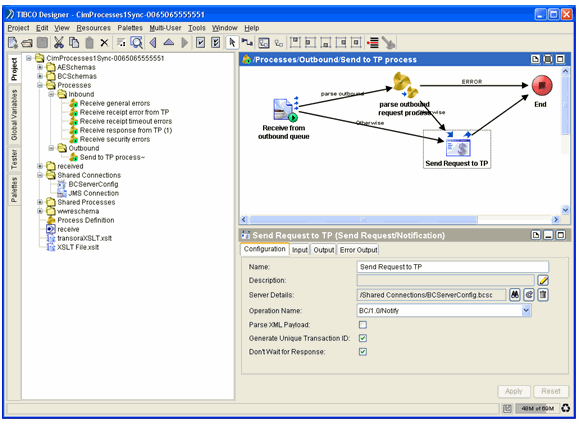Open the Global Variables side tab
Image resolution: width=580 pixels, height=422 pixels.
coord(14,115)
